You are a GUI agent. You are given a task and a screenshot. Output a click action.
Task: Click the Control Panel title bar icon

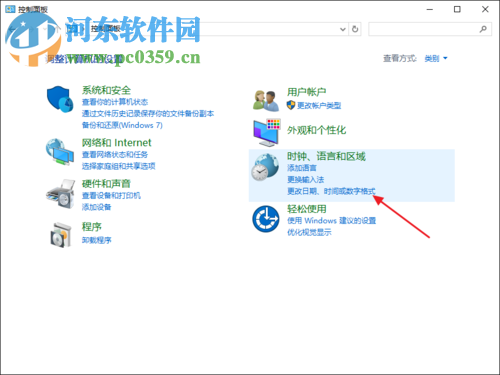pyautogui.click(x=10, y=9)
